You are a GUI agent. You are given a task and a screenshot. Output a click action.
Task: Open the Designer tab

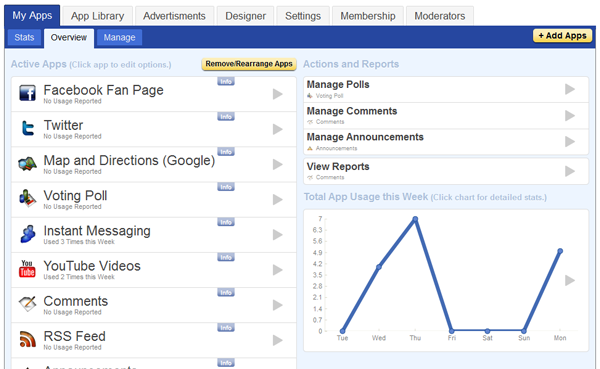point(245,16)
